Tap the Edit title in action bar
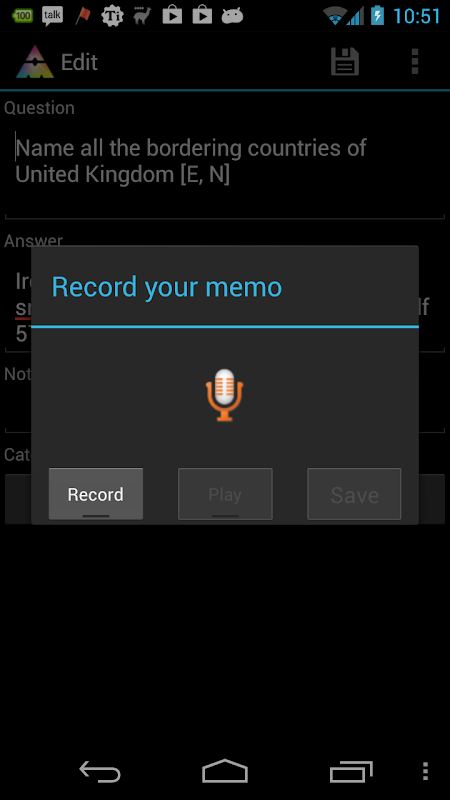The image size is (450, 800). tap(79, 62)
